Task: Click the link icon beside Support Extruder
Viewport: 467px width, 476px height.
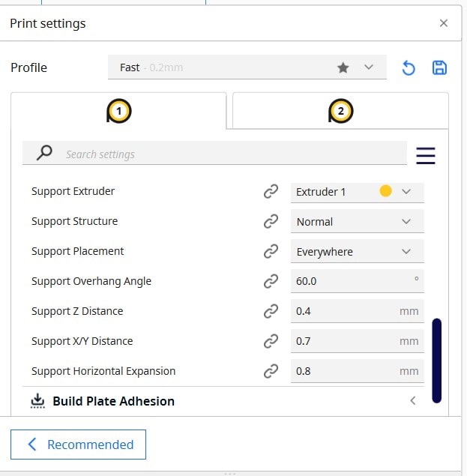Action: point(271,192)
